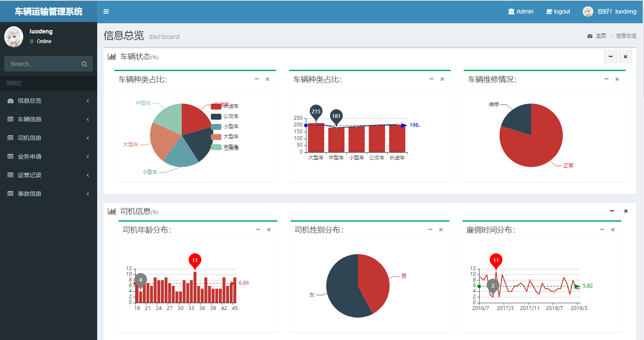Close the 车辆状态 panel with its X button

[x=625, y=56]
